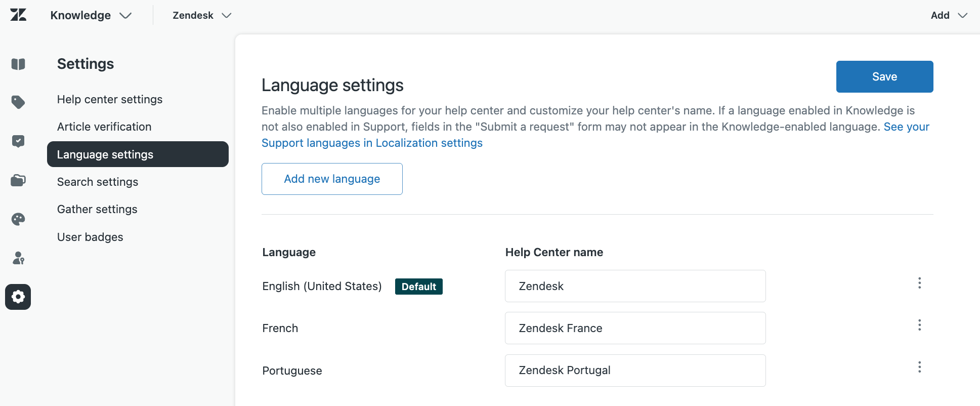This screenshot has width=980, height=406.
Task: Expand the Zendesk brand dropdown
Action: (x=202, y=15)
